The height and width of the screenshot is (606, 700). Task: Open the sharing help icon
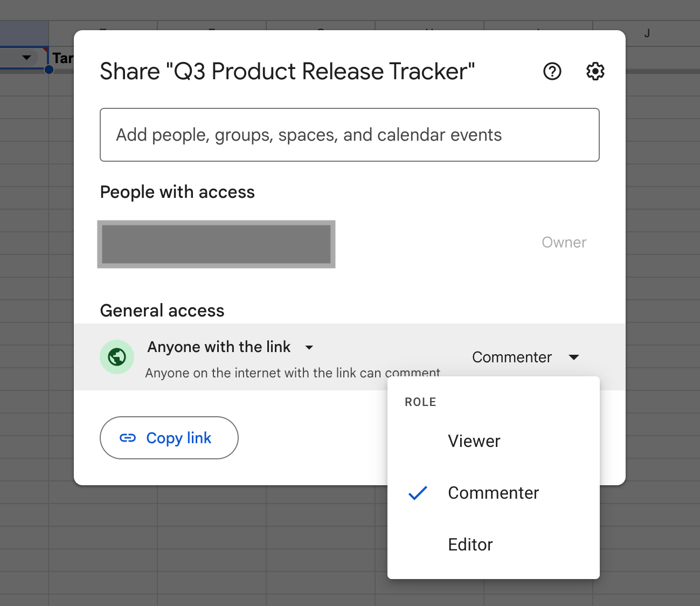pyautogui.click(x=552, y=71)
